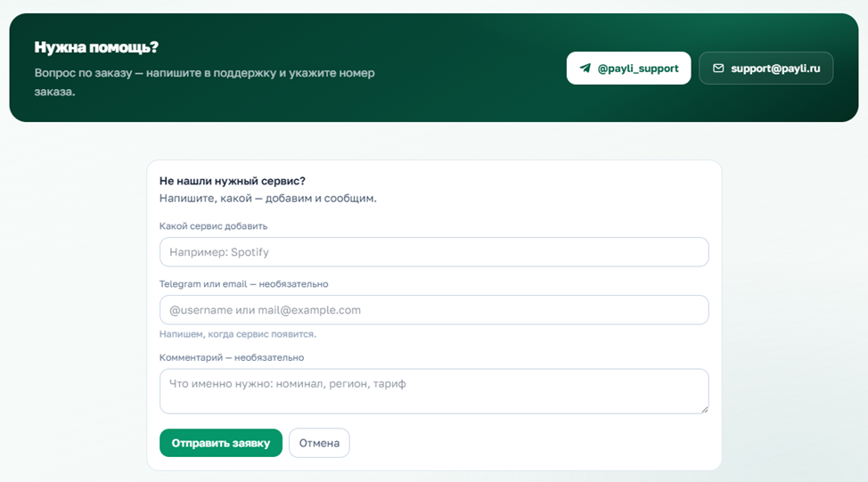Click "Комментарий — необязательно" label

(x=232, y=357)
